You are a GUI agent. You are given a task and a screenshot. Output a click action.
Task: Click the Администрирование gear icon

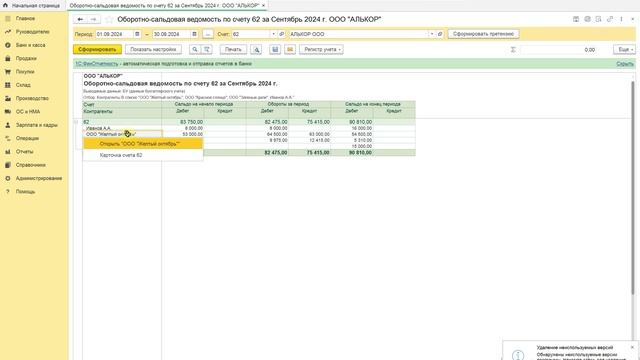(8, 178)
